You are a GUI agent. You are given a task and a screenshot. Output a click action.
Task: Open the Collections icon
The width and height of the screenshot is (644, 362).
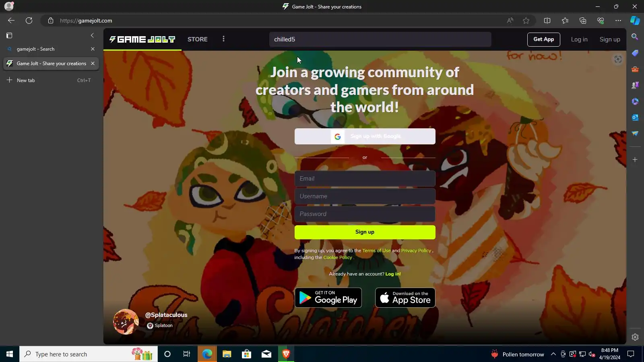[582, 21]
